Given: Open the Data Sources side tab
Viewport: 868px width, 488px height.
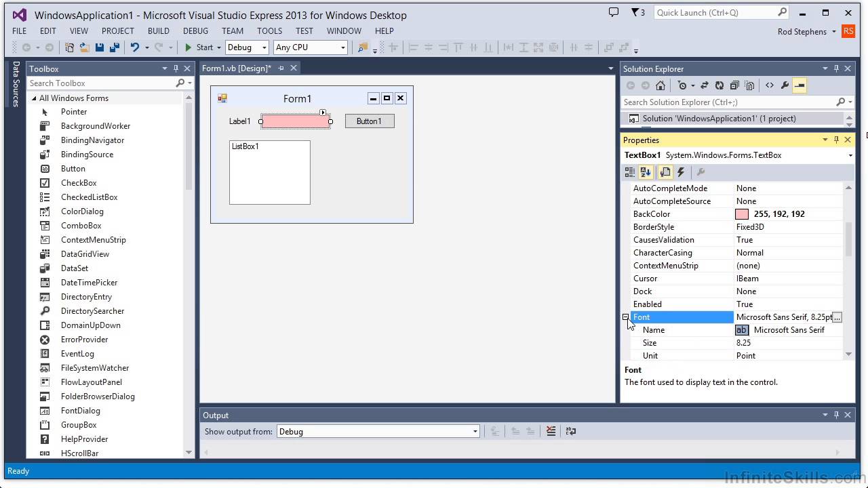Looking at the screenshot, I should tap(16, 84).
